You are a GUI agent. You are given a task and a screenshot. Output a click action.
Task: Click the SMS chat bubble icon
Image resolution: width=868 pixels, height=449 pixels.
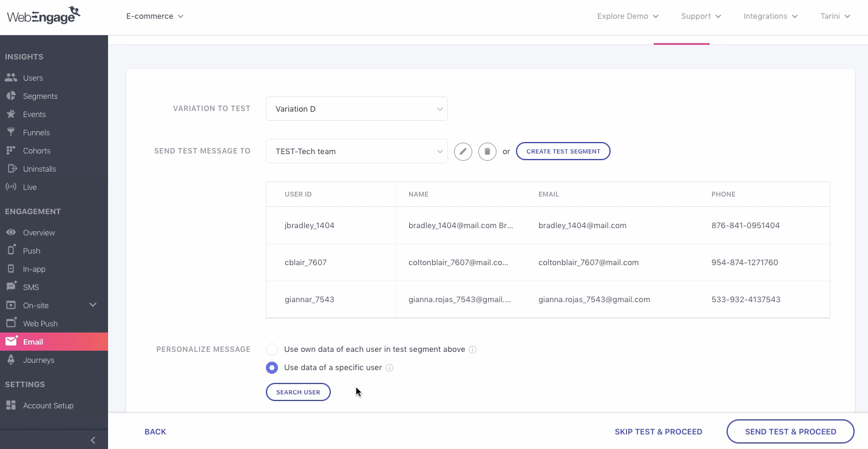click(x=11, y=287)
